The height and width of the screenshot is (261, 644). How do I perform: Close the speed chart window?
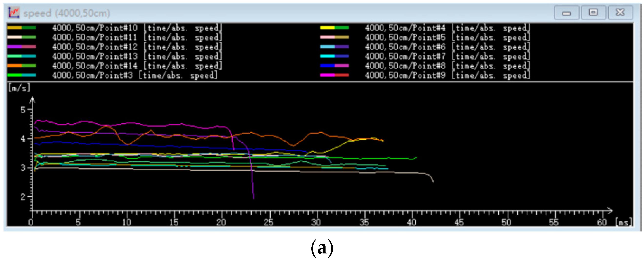(x=620, y=12)
